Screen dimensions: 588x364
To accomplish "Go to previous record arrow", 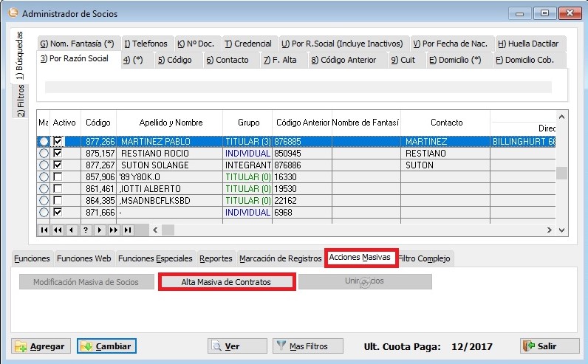I will coord(72,230).
